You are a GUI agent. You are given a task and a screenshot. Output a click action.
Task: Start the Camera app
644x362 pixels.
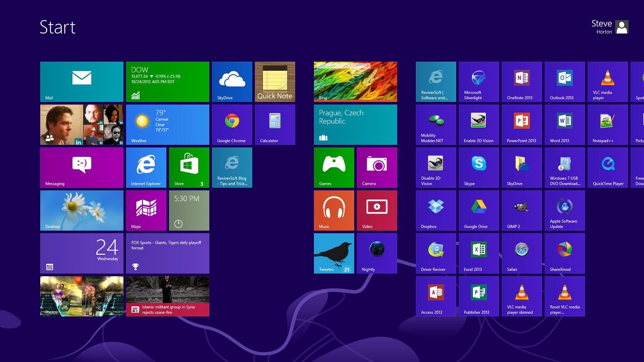click(377, 167)
